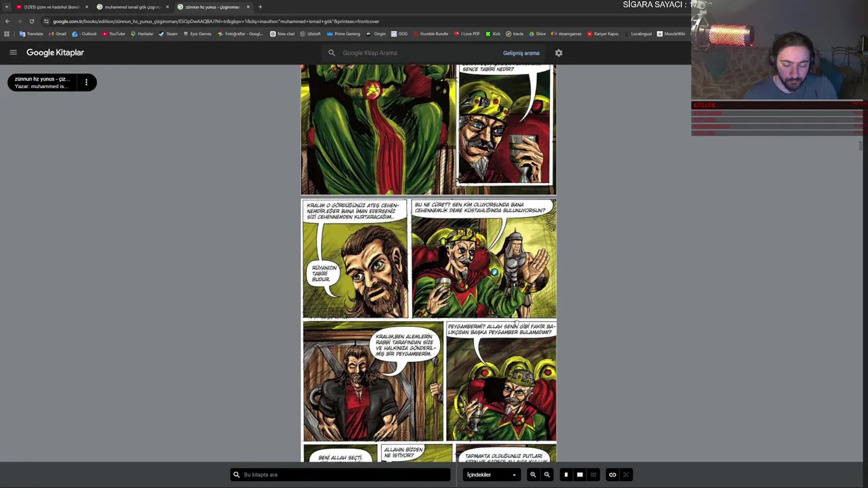Open the steamgames bookmark

(566, 34)
